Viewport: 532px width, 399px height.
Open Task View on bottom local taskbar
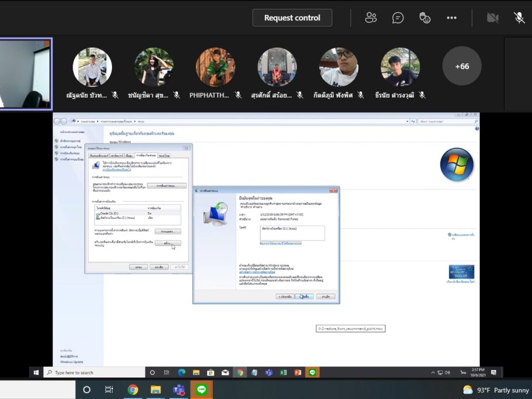109,390
